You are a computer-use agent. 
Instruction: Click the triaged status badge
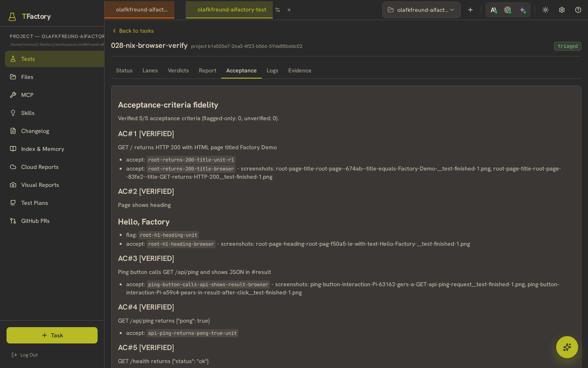point(568,46)
